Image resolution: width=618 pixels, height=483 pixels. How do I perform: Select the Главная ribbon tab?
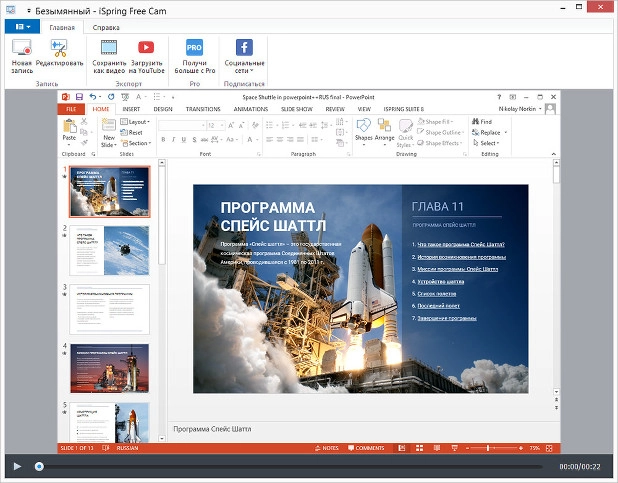pos(62,27)
